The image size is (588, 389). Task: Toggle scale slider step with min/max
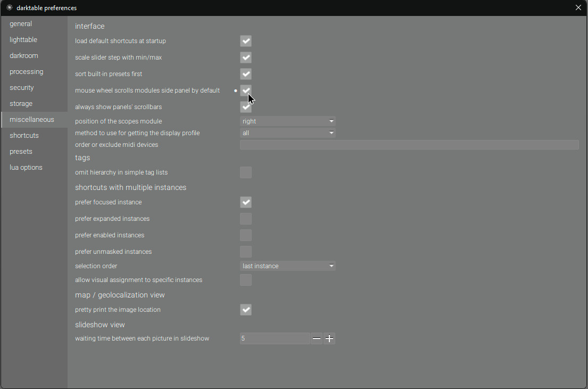pos(245,57)
